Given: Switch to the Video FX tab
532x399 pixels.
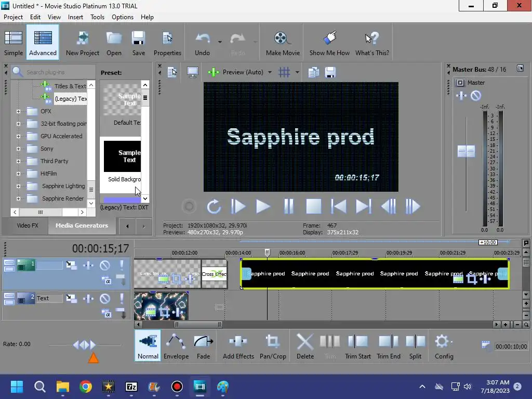Looking at the screenshot, I should pyautogui.click(x=28, y=225).
